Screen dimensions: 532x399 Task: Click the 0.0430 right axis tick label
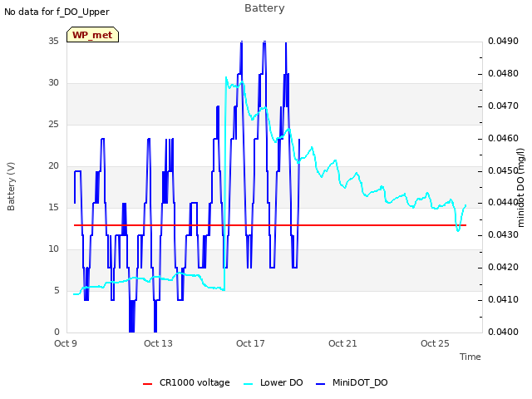503,234
